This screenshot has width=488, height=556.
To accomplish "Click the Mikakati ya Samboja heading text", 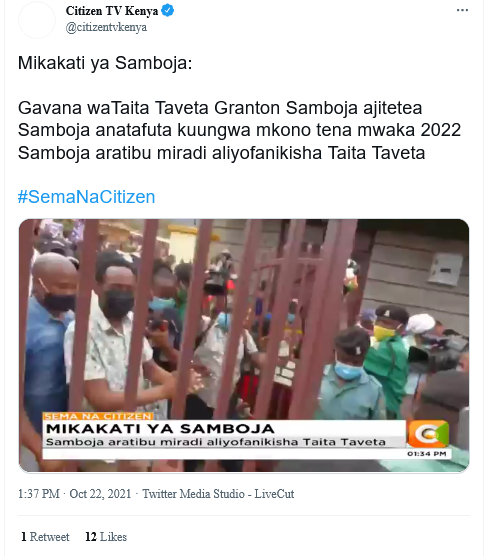I will point(105,63).
